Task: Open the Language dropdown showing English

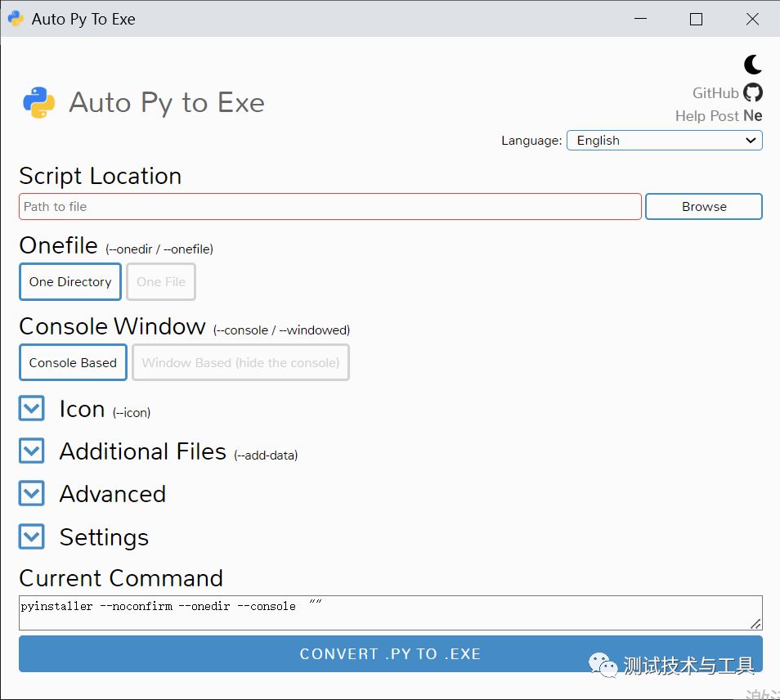Action: [x=664, y=141]
